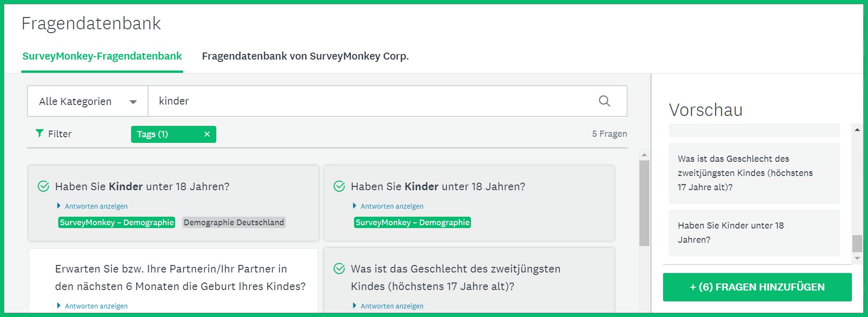Click the Demographie Deutschland tag
This screenshot has width=868, height=317.
pyautogui.click(x=234, y=222)
